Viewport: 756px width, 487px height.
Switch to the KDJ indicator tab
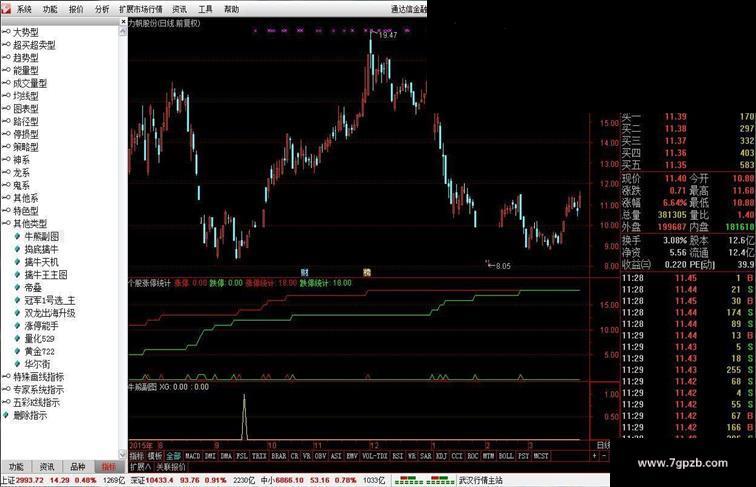click(441, 456)
